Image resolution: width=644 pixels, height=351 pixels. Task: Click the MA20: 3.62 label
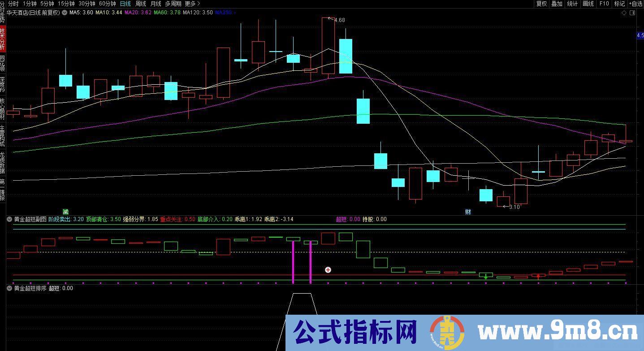tap(138, 13)
